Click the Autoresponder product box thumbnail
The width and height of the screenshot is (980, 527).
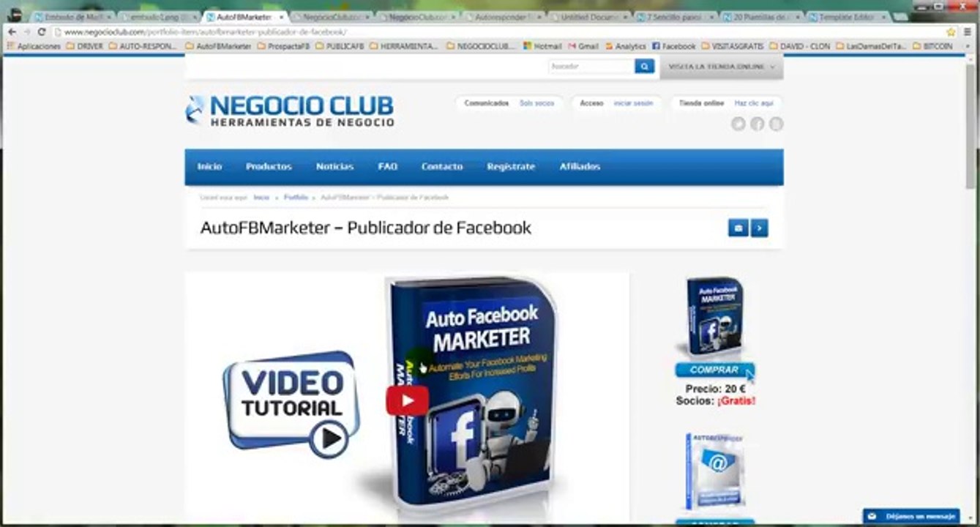(x=714, y=472)
